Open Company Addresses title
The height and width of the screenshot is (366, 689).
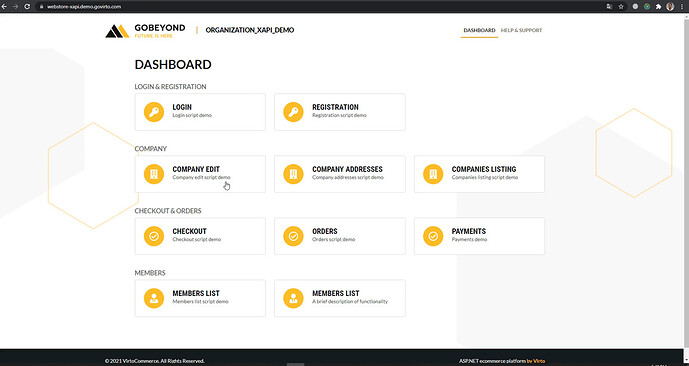347,169
